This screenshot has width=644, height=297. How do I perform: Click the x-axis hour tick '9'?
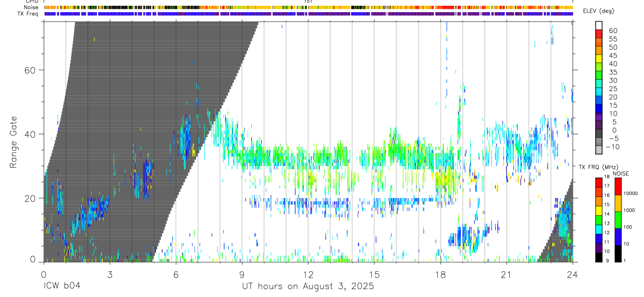[x=242, y=274]
